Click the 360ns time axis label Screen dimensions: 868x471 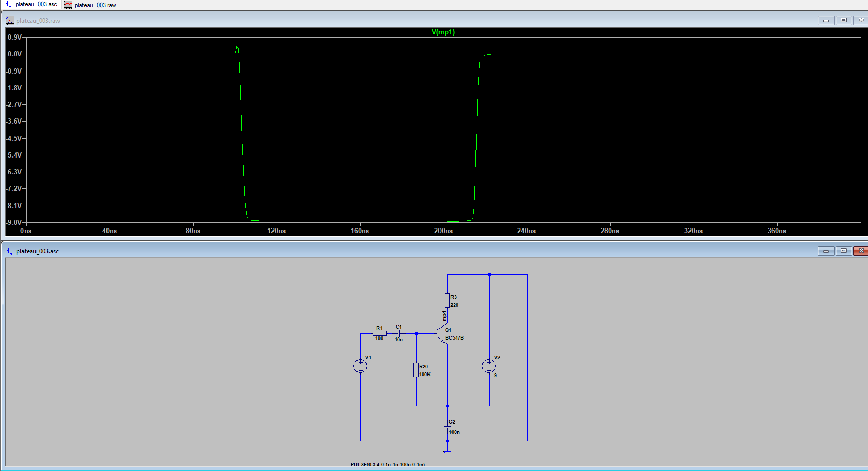tap(777, 231)
